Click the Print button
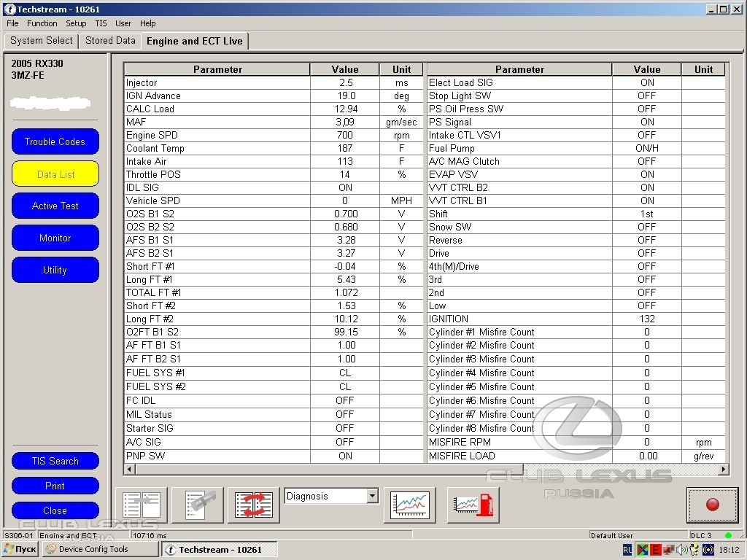The height and width of the screenshot is (560, 747). pos(55,486)
